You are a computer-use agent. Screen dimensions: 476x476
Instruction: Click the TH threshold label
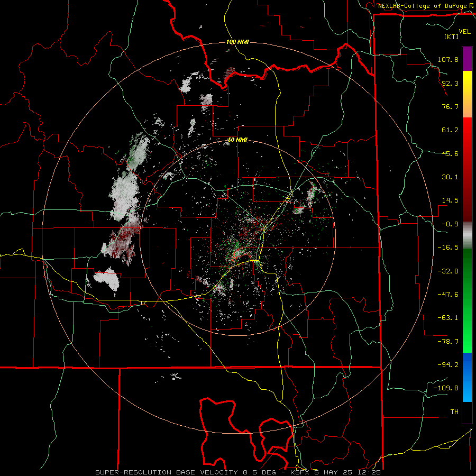(454, 412)
